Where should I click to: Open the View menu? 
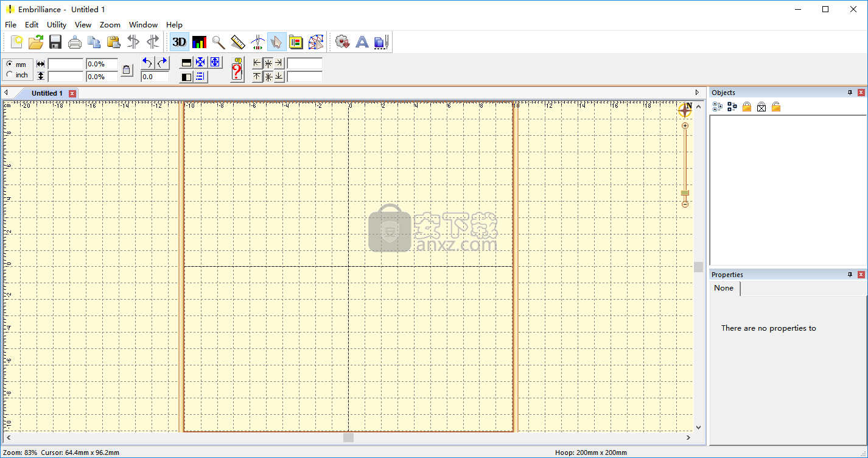[83, 24]
